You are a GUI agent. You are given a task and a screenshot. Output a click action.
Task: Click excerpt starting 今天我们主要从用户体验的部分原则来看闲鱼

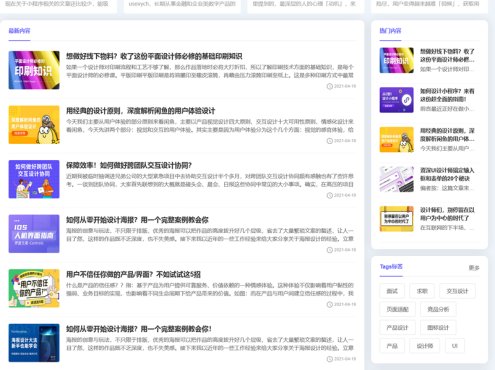point(210,126)
